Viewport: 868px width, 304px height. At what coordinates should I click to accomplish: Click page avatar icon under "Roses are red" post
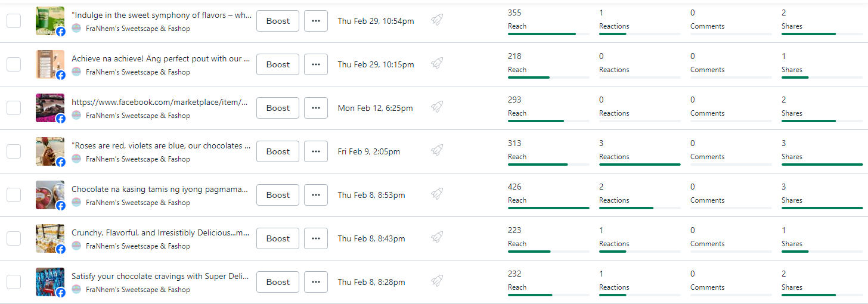76,159
